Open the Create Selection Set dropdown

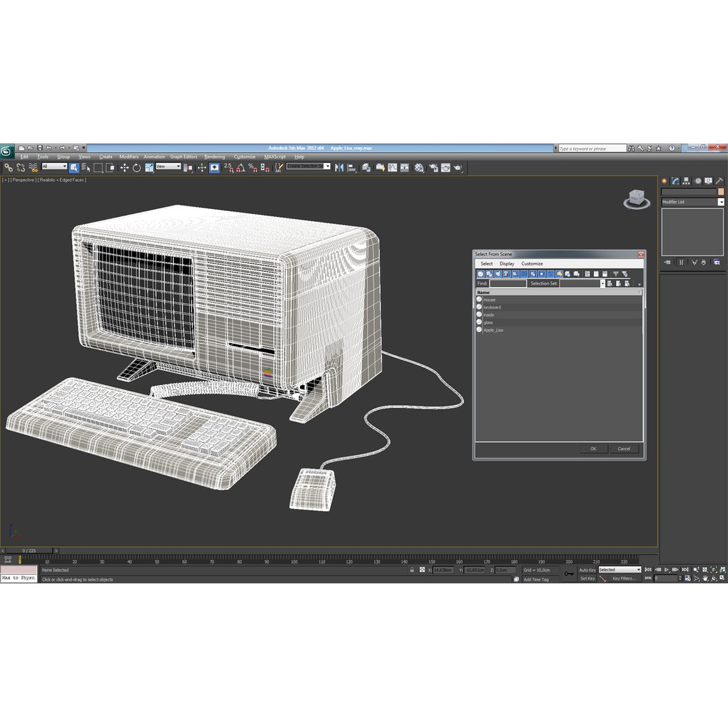tap(308, 166)
